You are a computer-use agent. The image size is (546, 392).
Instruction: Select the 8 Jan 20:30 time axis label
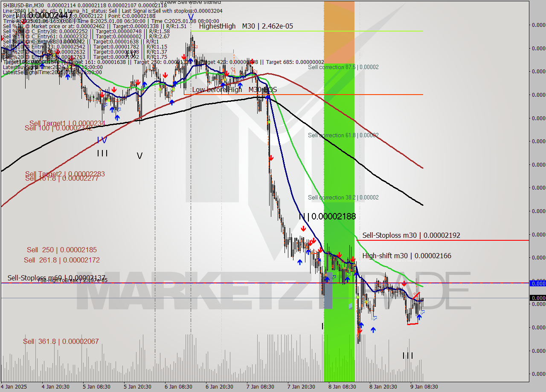click(x=383, y=387)
